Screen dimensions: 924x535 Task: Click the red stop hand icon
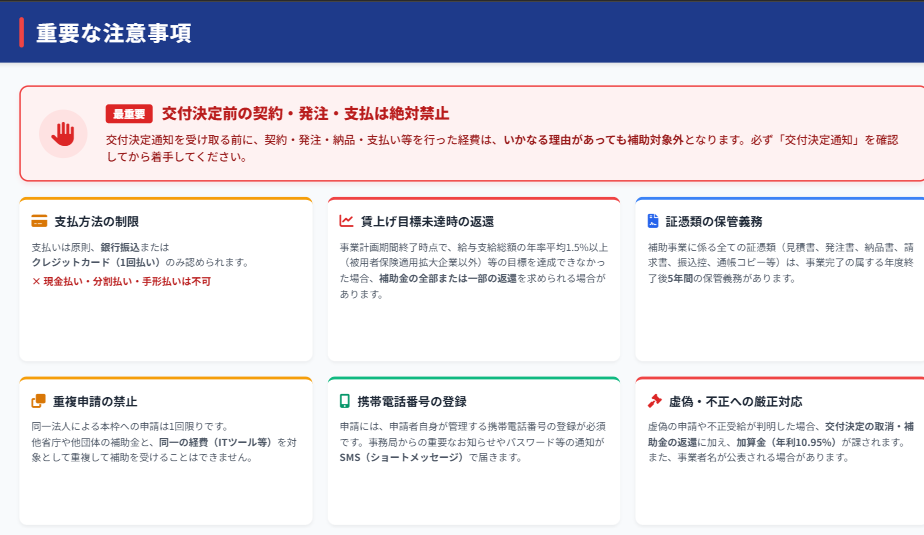click(x=63, y=133)
